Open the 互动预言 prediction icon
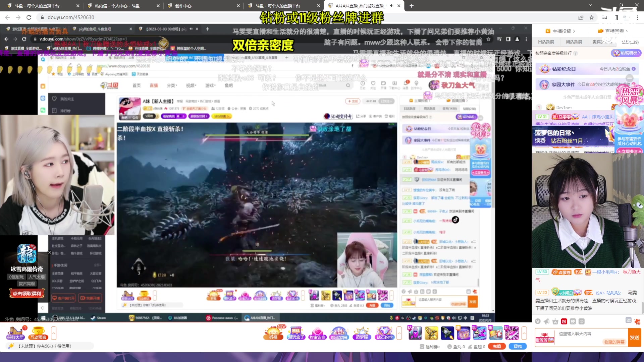The width and height of the screenshot is (644, 362). pos(38,333)
